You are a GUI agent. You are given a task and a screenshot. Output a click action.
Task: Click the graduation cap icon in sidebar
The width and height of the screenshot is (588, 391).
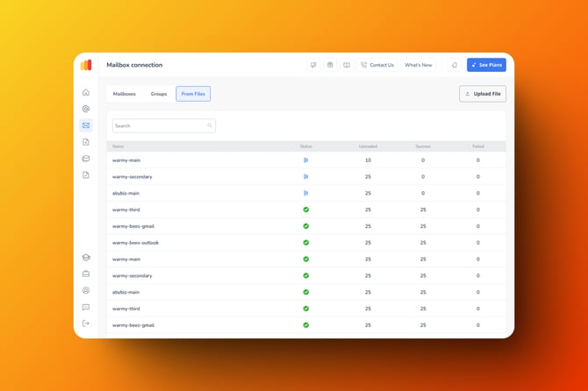tap(86, 258)
